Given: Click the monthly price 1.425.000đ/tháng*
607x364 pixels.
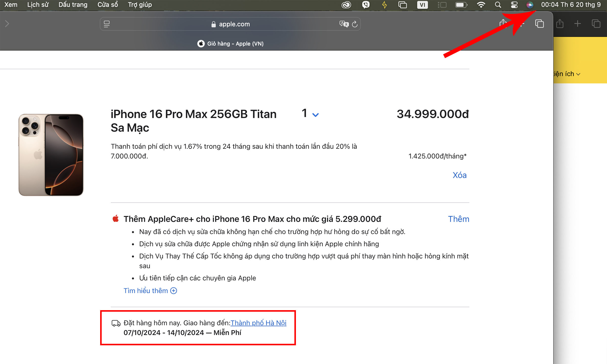Looking at the screenshot, I should (x=437, y=156).
